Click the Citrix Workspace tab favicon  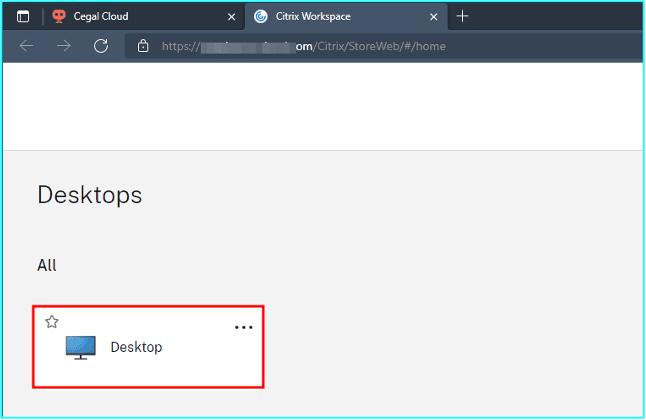click(x=261, y=17)
